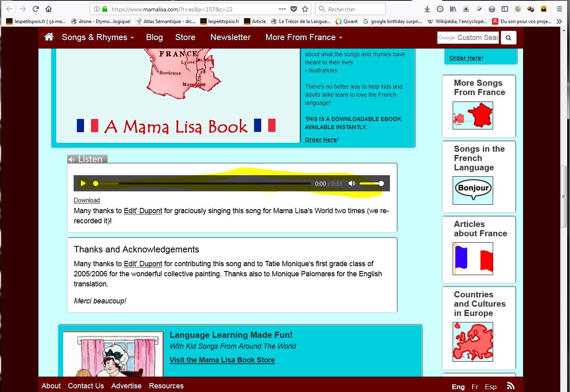Reload the current page
This screenshot has height=392, width=570.
click(x=36, y=9)
